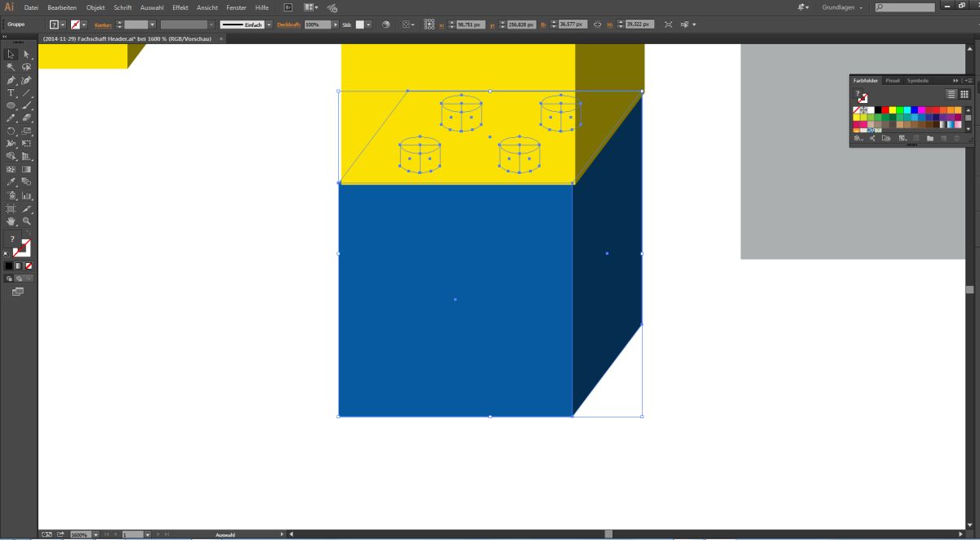Reset to default fill and stroke
Image resolution: width=980 pixels, height=540 pixels.
(x=7, y=254)
